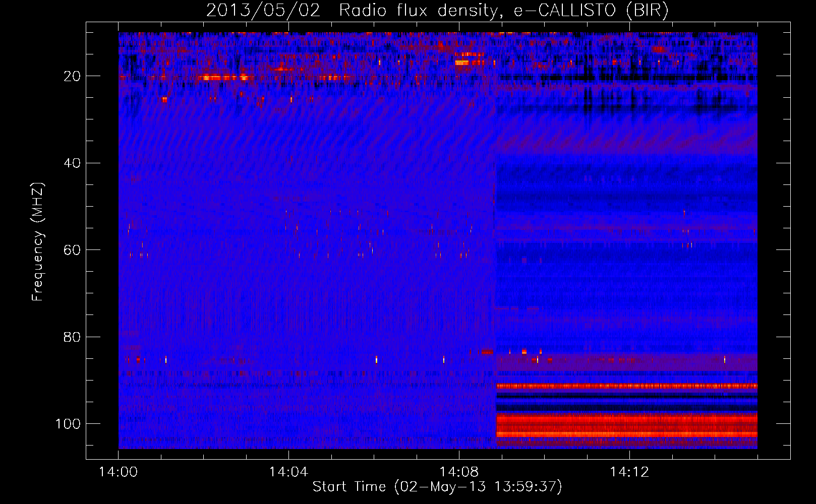The height and width of the screenshot is (504, 816).
Task: Click the '14:08' time tick label
Action: pyautogui.click(x=459, y=472)
